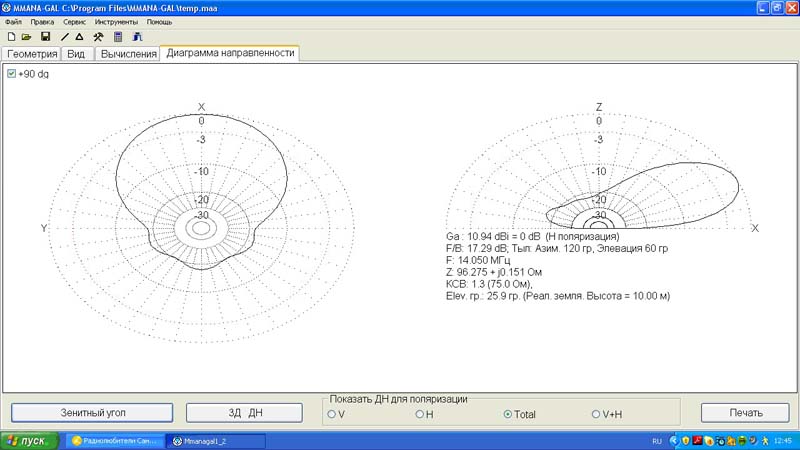This screenshot has height=450, width=800.
Task: Switch to the Вычисления tab
Action: [x=128, y=54]
